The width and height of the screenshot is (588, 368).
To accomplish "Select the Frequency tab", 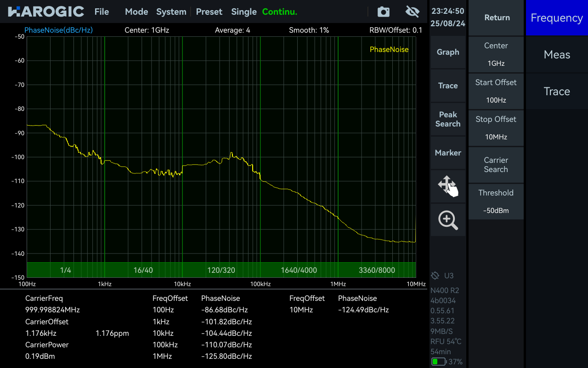I will [556, 18].
